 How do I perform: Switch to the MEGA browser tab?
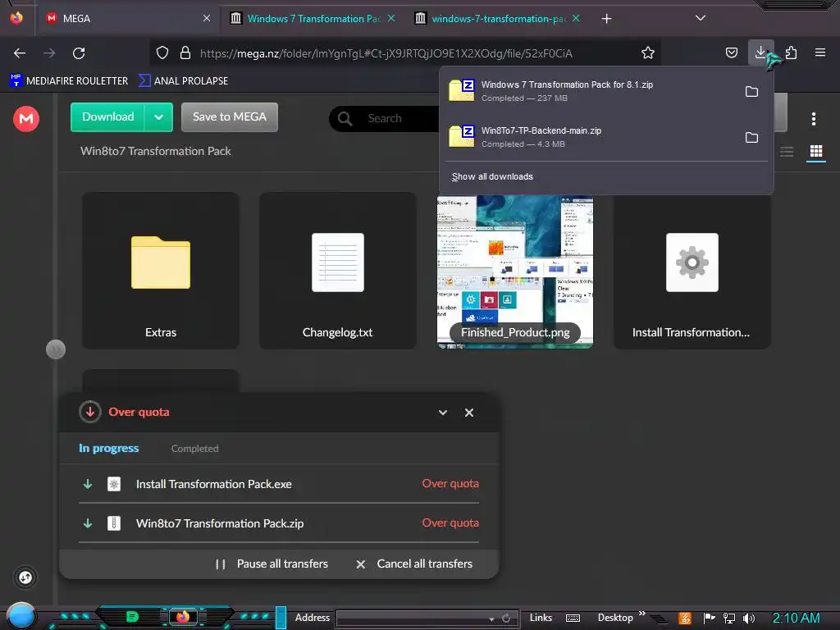(127, 19)
